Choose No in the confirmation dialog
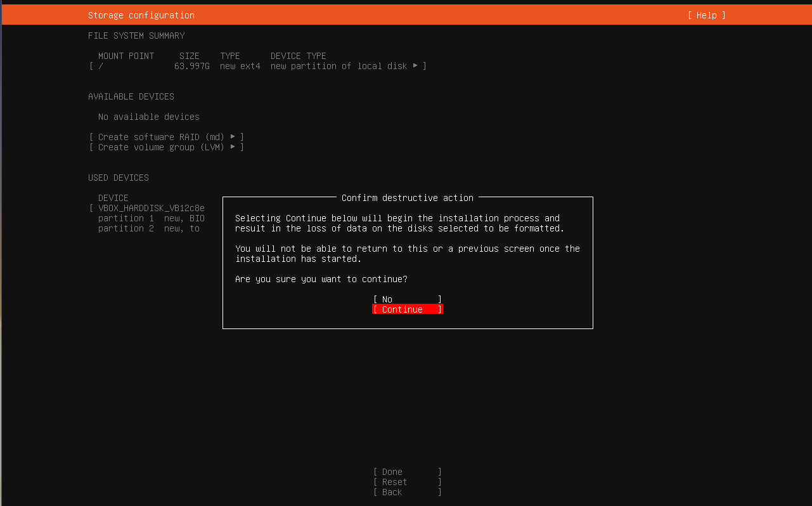Image resolution: width=812 pixels, height=506 pixels. [x=407, y=299]
